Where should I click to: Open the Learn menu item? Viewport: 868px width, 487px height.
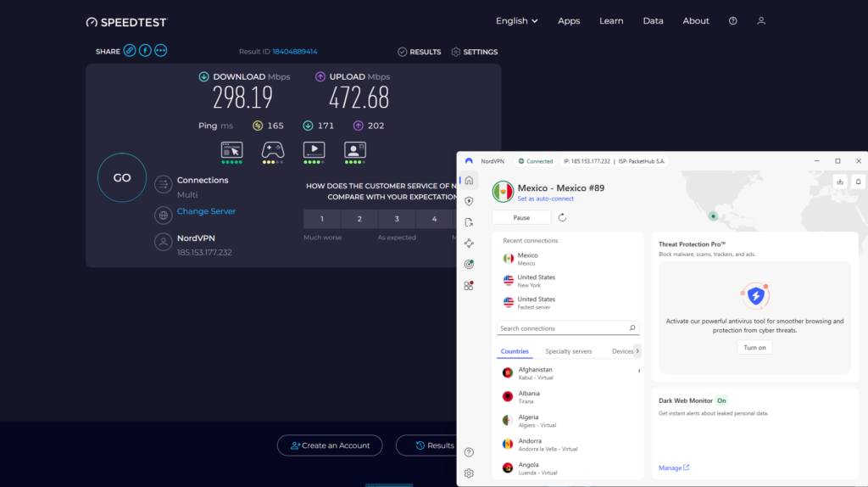(x=611, y=20)
